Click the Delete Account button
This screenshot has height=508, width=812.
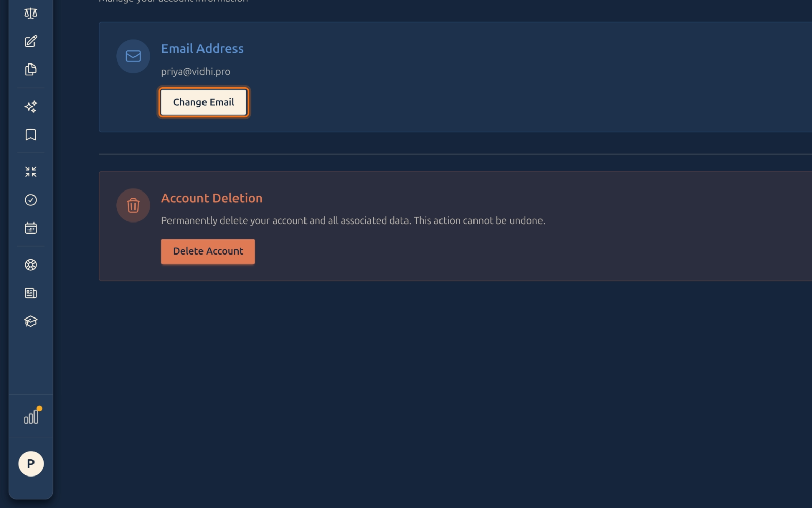208,251
